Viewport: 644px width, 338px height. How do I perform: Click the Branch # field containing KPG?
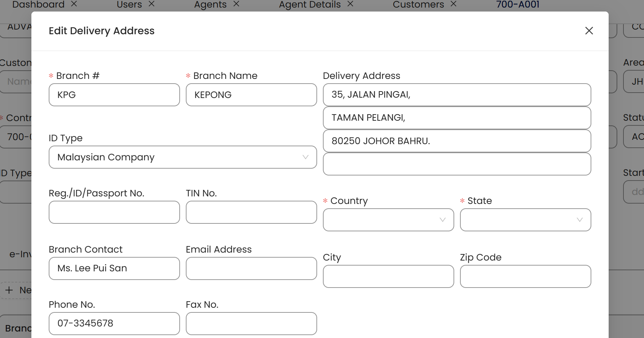[x=114, y=95]
